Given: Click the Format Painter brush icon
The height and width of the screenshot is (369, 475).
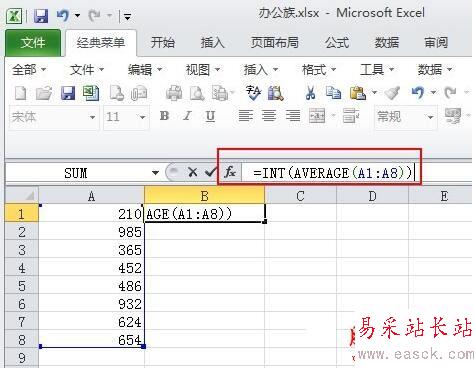Looking at the screenshot, I should 392,93.
